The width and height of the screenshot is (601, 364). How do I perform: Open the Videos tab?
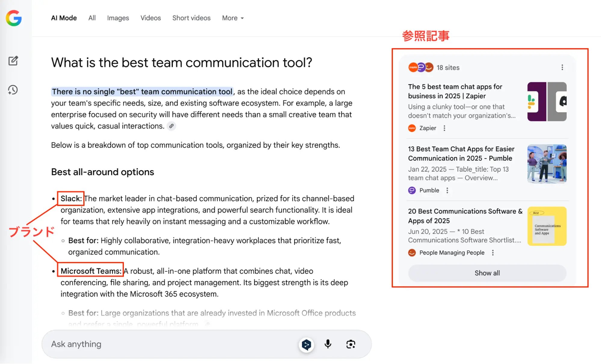pyautogui.click(x=151, y=18)
